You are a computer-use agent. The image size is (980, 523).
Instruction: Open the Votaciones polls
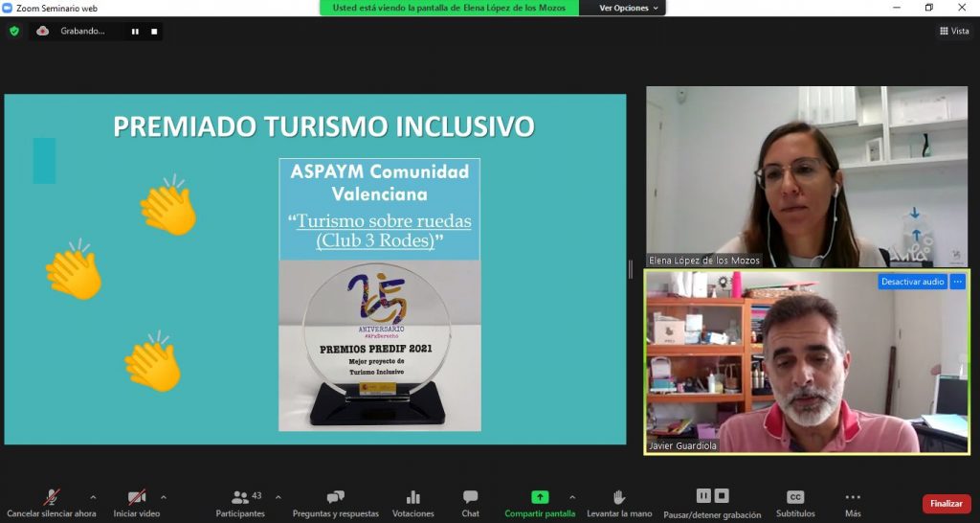413,504
